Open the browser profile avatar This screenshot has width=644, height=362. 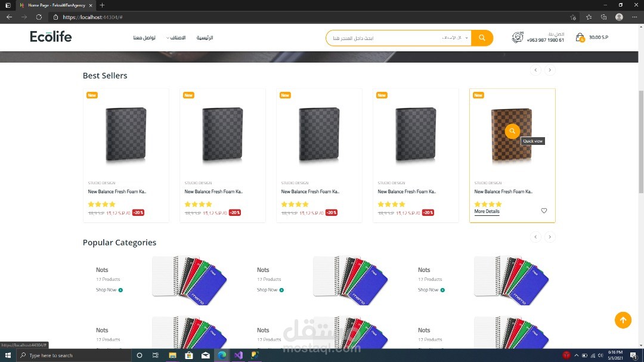(x=619, y=17)
